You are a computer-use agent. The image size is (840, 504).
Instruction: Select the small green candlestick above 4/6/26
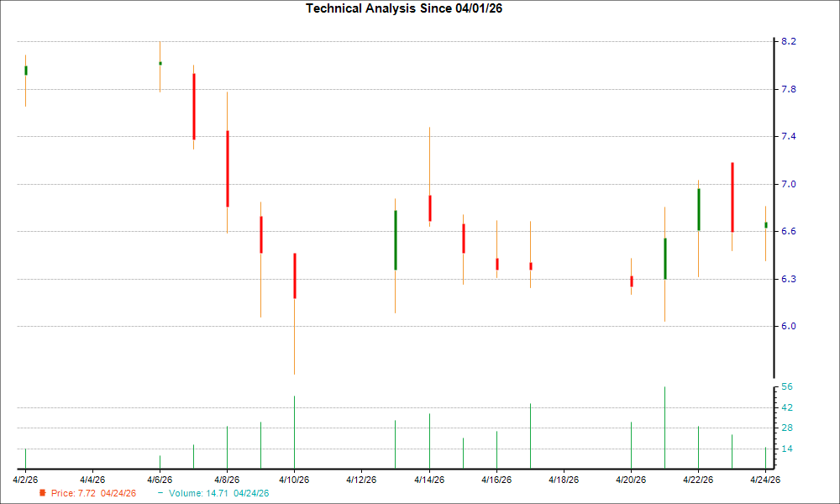pos(160,63)
